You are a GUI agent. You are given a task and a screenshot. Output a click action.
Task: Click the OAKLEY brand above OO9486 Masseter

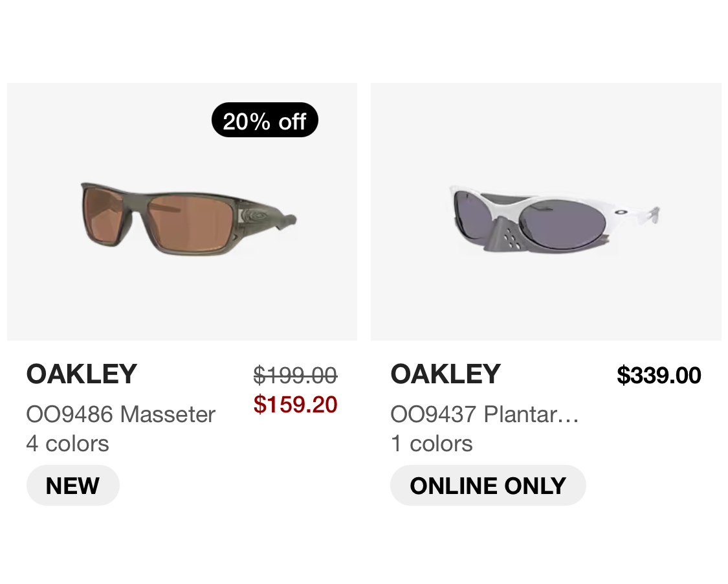coord(82,374)
